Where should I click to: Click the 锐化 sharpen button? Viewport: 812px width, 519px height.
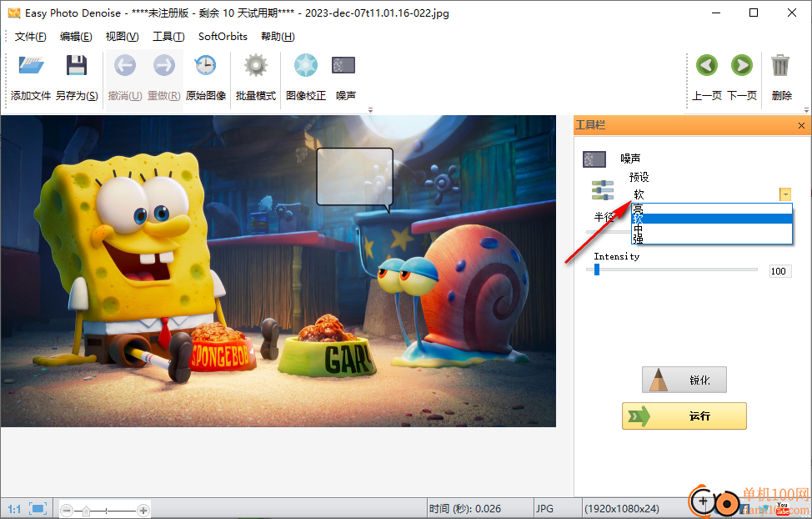684,380
